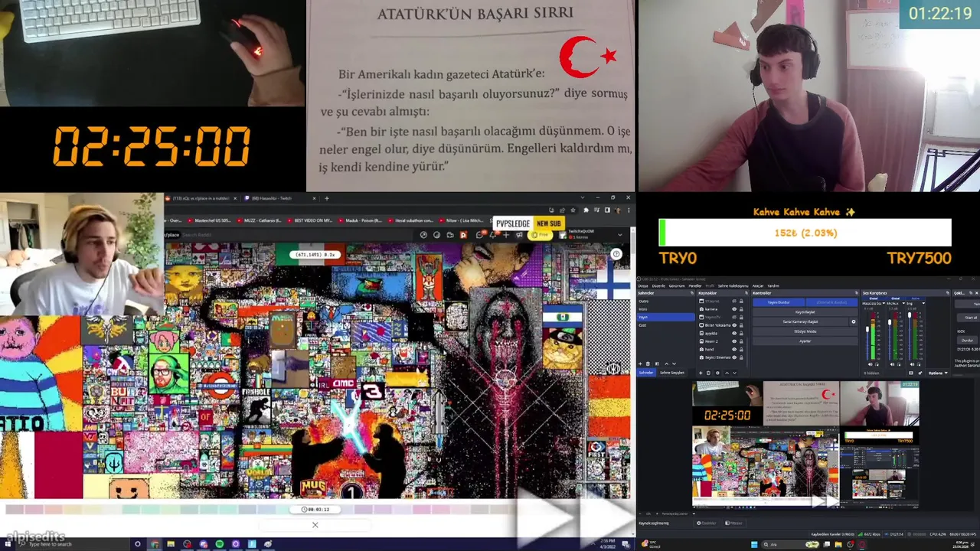The image size is (980, 551).
Task: Open scene filters icon in Sahneler toolbar
Action: tap(657, 364)
